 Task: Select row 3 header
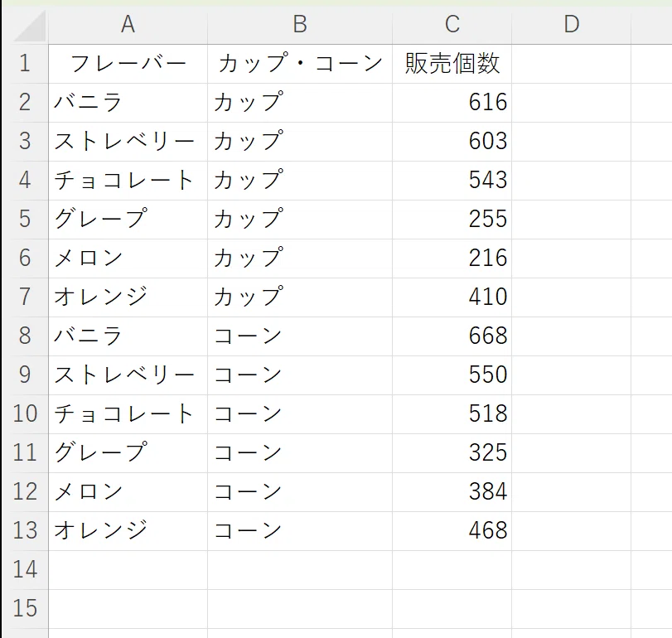pyautogui.click(x=25, y=142)
